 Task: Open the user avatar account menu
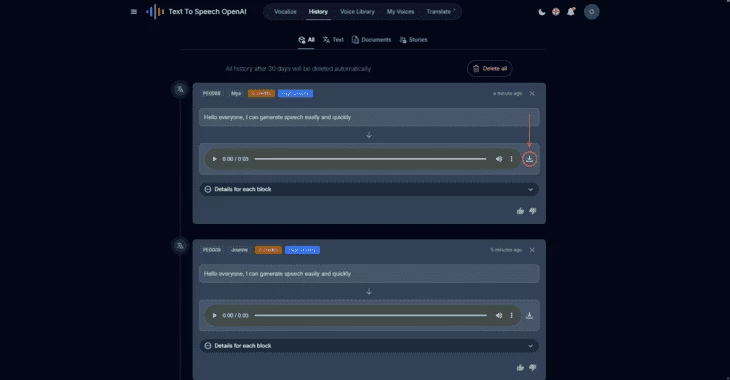tap(592, 12)
